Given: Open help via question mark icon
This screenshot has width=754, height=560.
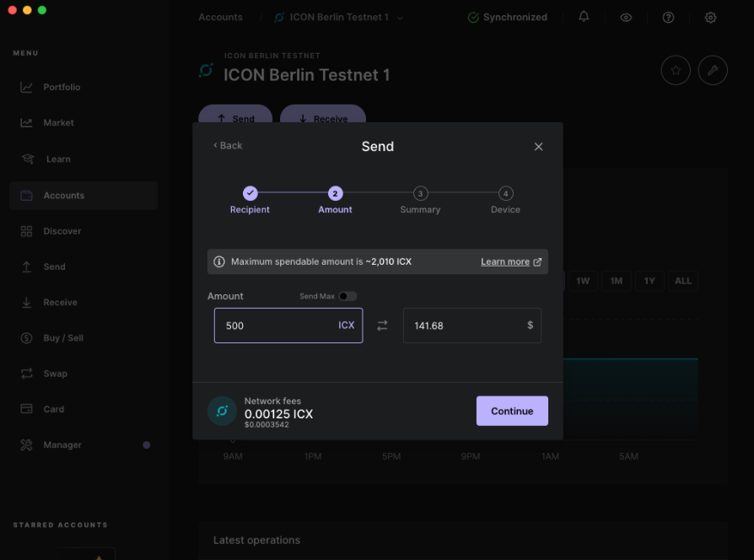Looking at the screenshot, I should [x=668, y=17].
